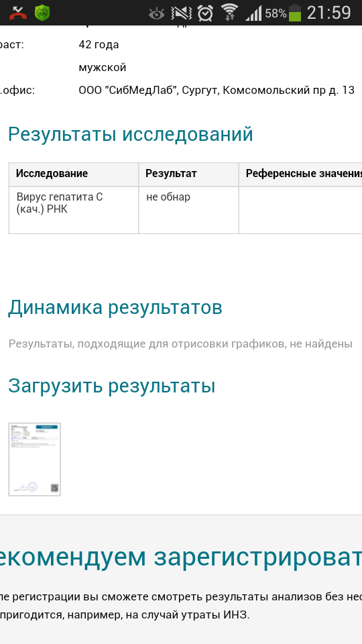Image resolution: width=362 pixels, height=644 pixels.
Task: Tap the '42 года' age value
Action: [x=99, y=44]
